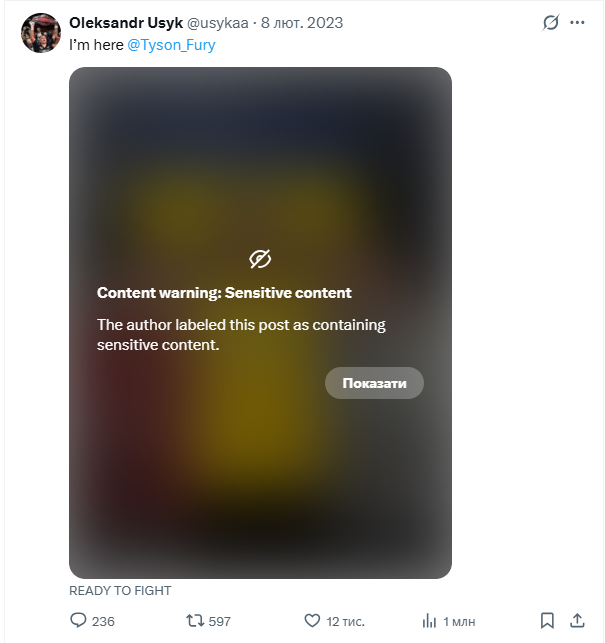Open post analytics via bar chart icon

[x=429, y=620]
